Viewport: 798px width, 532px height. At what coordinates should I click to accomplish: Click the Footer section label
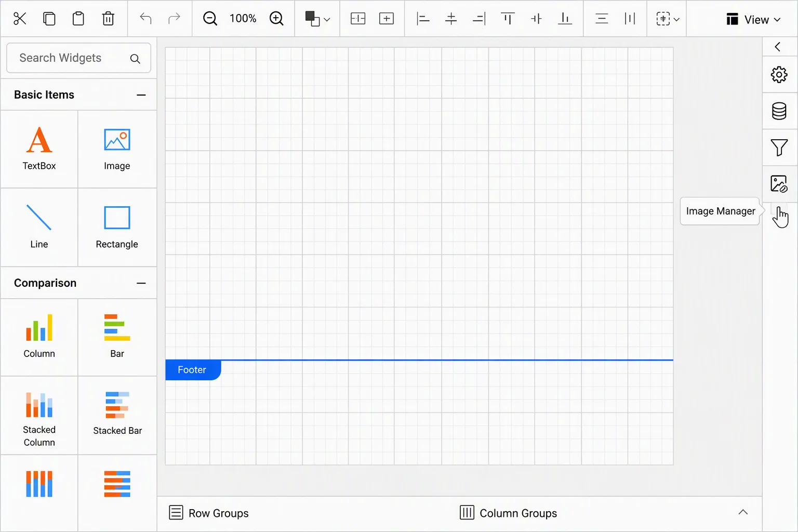point(192,370)
